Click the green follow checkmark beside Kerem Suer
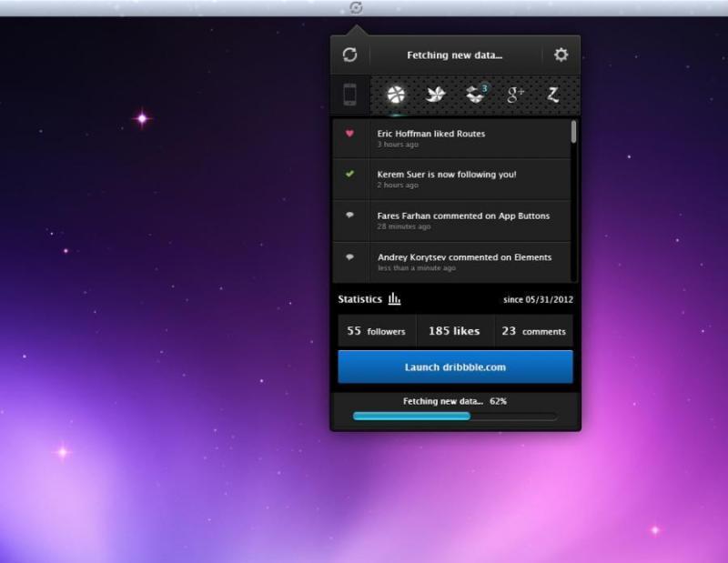This screenshot has width=728, height=563. pyautogui.click(x=351, y=175)
